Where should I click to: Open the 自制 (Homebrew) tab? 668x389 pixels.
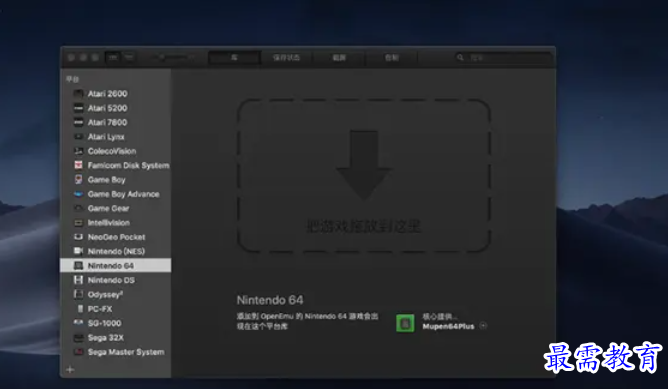pyautogui.click(x=392, y=58)
